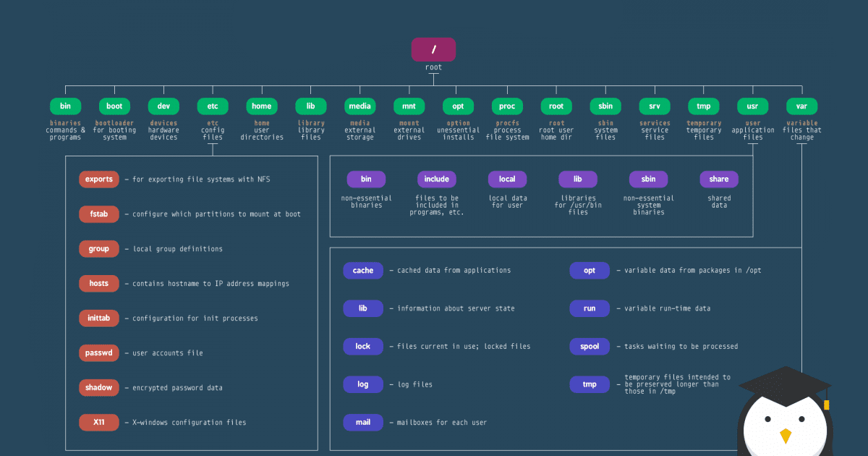Click the blue "run" pill
Image resolution: width=868 pixels, height=456 pixels.
tap(590, 308)
